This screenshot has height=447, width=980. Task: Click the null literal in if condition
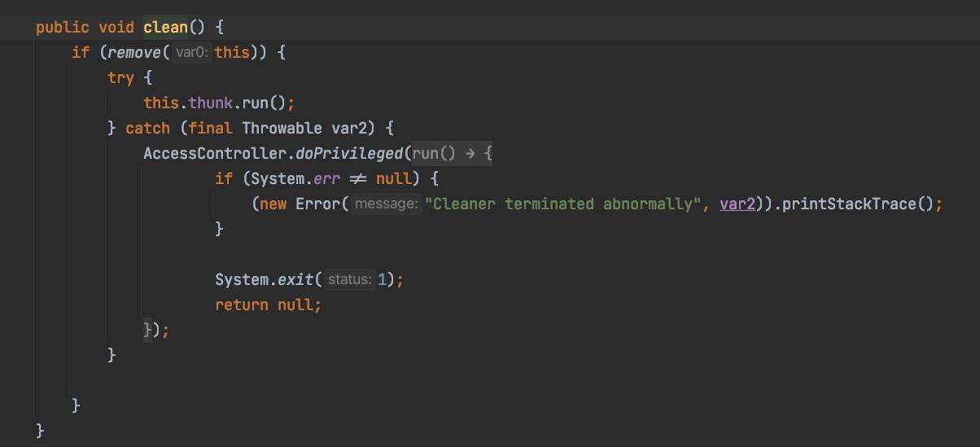click(394, 178)
